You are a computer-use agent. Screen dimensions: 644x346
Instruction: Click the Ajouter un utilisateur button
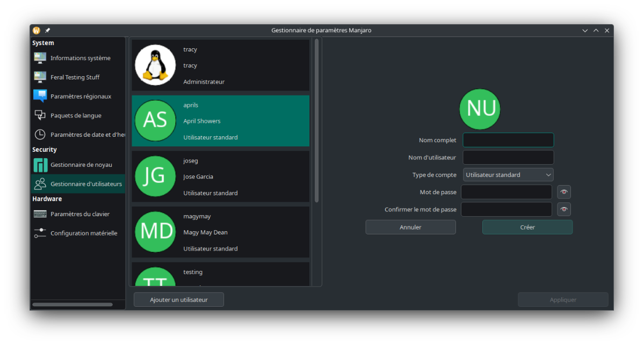click(x=179, y=300)
